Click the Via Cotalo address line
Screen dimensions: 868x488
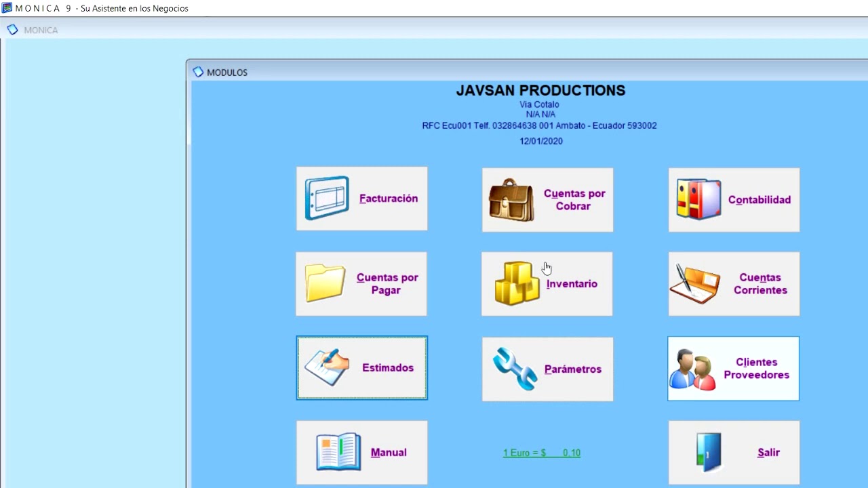[539, 104]
